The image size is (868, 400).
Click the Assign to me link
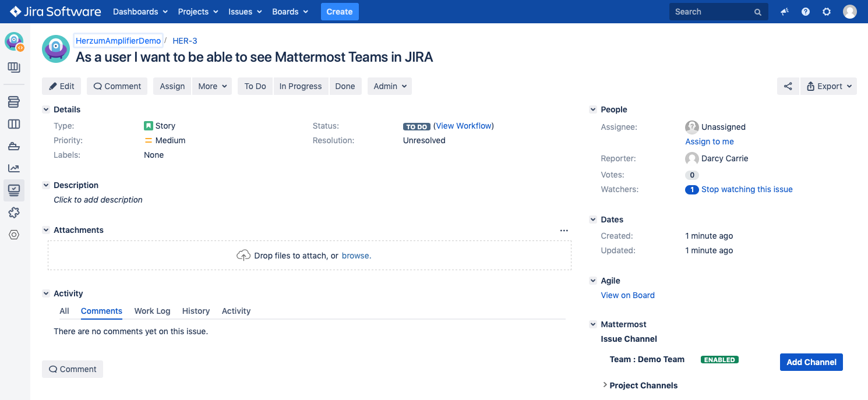click(709, 141)
